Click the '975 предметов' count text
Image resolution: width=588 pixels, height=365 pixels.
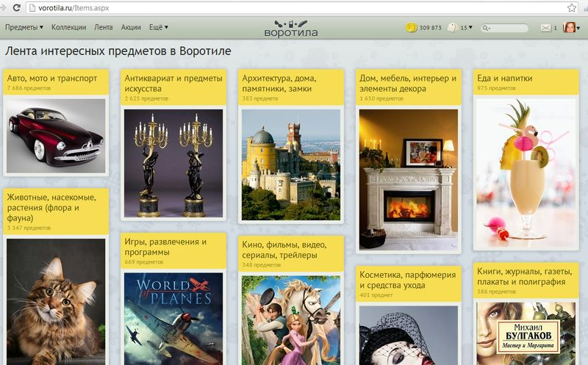pos(497,88)
